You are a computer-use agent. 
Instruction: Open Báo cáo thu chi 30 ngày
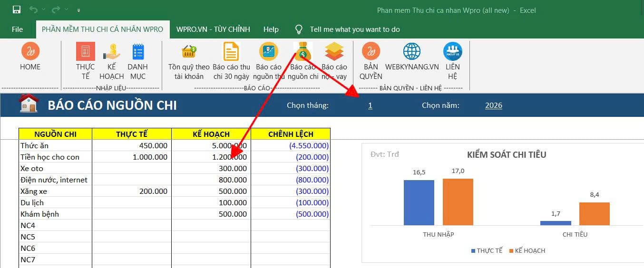click(x=231, y=51)
